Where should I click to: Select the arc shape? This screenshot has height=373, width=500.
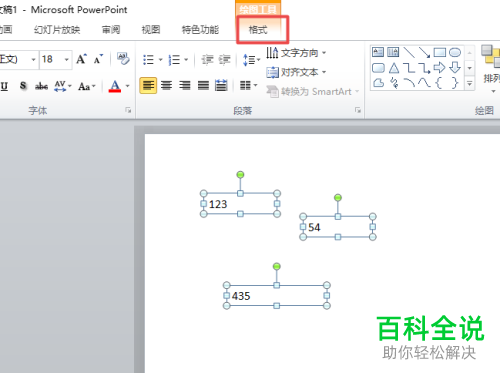point(409,83)
